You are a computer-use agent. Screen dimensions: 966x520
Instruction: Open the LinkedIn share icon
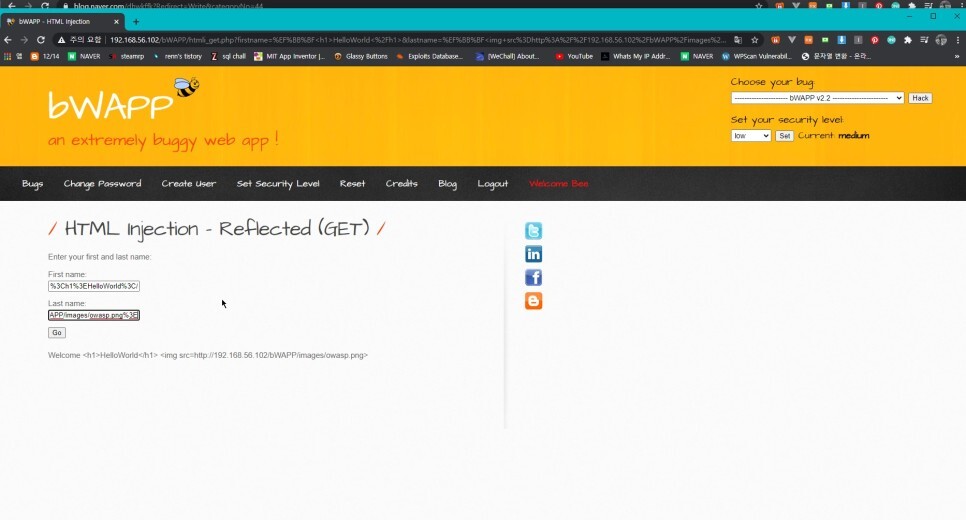[x=534, y=254]
